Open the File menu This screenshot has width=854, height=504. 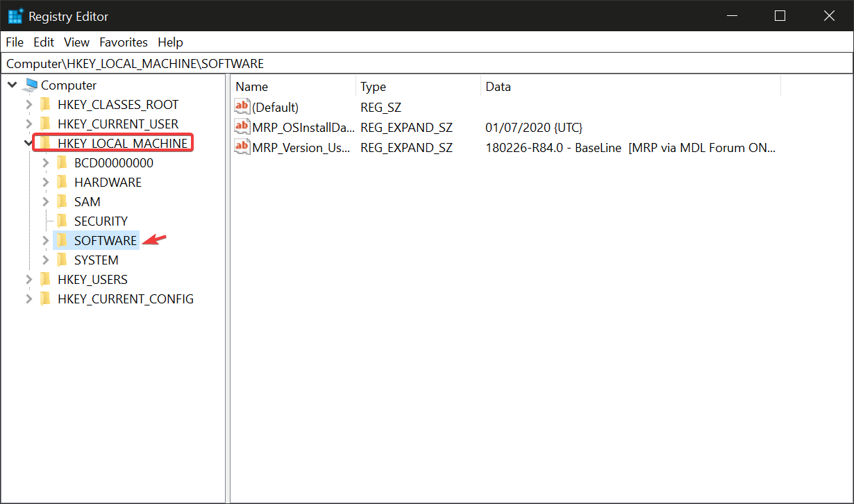click(15, 42)
